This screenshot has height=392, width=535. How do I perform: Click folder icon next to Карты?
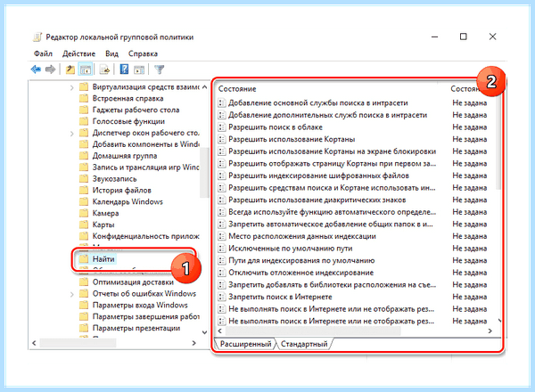(84, 225)
